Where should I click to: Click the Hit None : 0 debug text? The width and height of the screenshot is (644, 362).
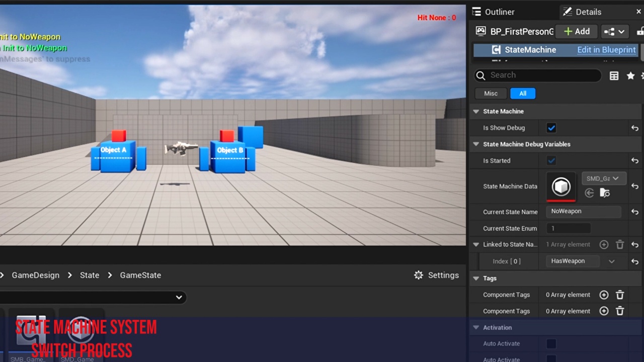tap(437, 18)
